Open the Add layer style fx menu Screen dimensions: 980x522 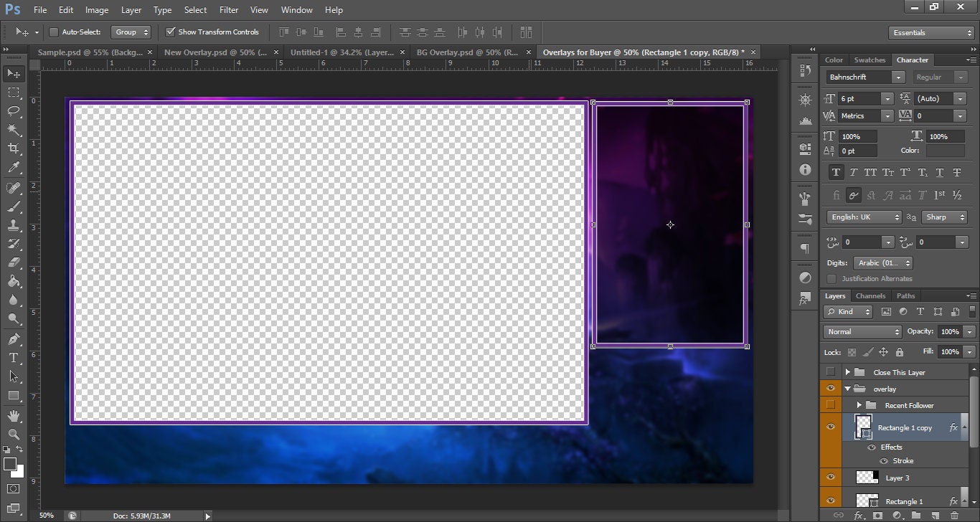coord(859,515)
